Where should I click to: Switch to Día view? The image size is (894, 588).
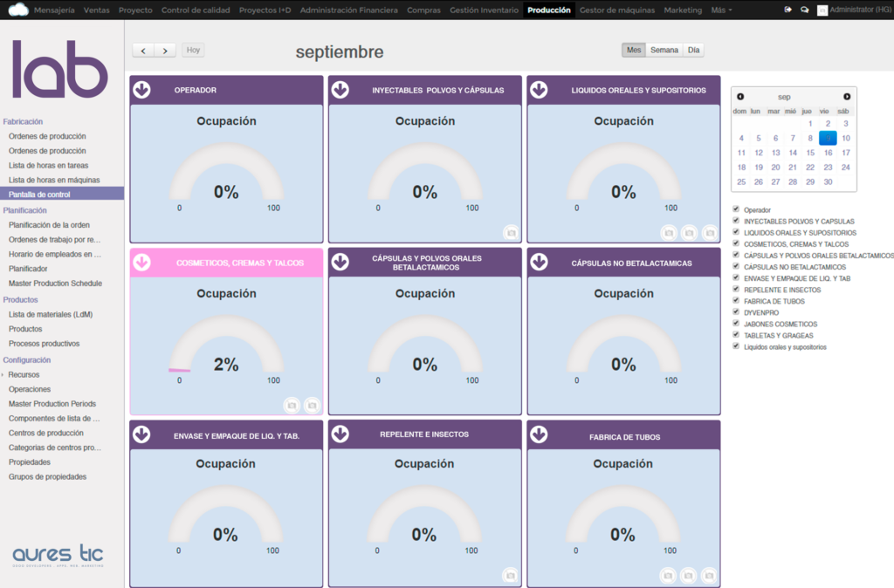(693, 50)
